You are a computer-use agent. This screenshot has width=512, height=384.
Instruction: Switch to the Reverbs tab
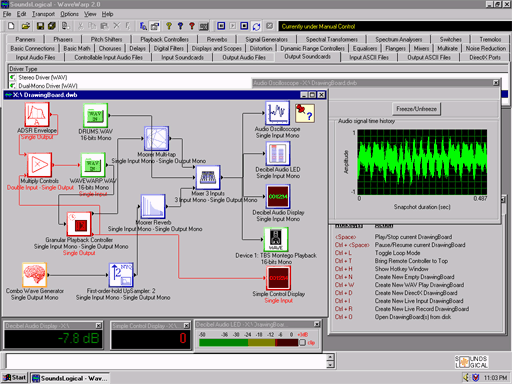pyautogui.click(x=217, y=39)
